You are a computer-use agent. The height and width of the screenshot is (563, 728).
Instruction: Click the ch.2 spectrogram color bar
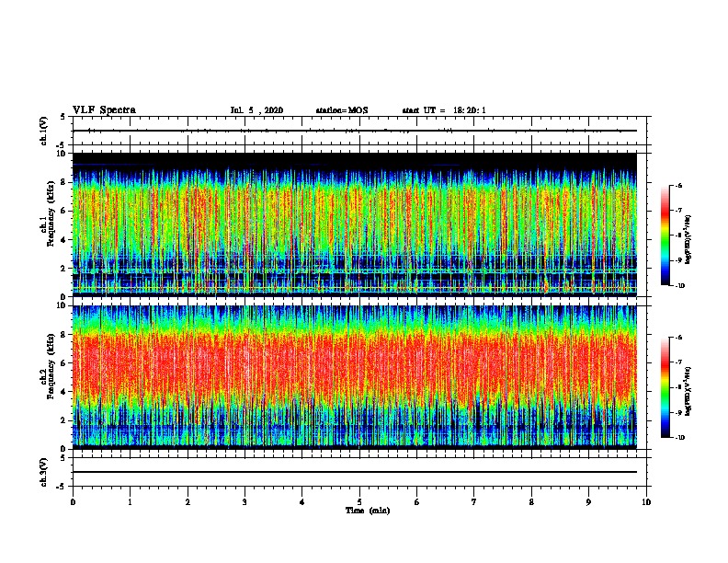[x=665, y=387]
